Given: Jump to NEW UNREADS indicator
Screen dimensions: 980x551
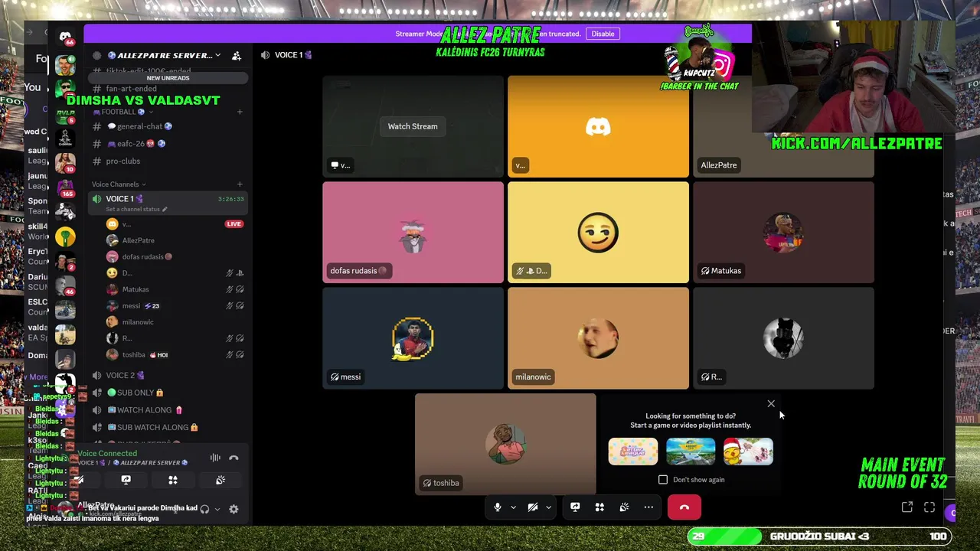Looking at the screenshot, I should click(x=168, y=78).
